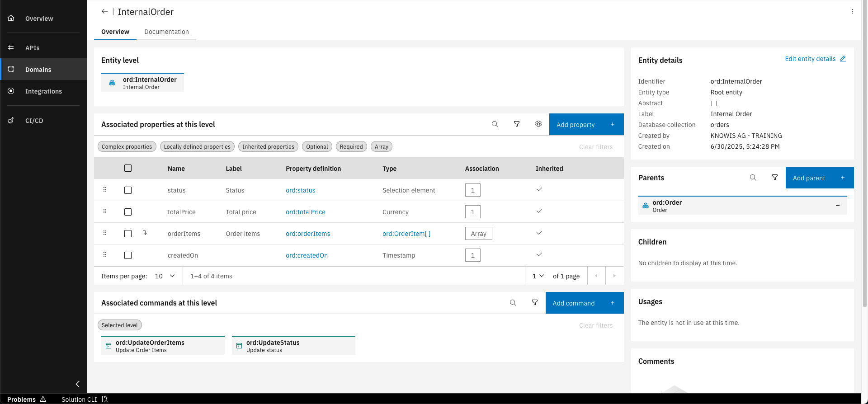The height and width of the screenshot is (404, 868).
Task: Check the totalPrice row checkbox
Action: [128, 212]
